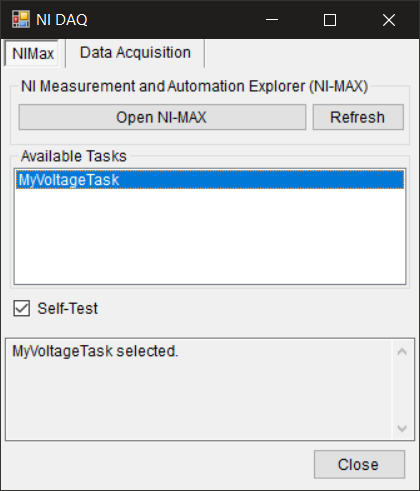Image resolution: width=420 pixels, height=491 pixels.
Task: Click the Available Tasks group label
Action: pos(74,156)
